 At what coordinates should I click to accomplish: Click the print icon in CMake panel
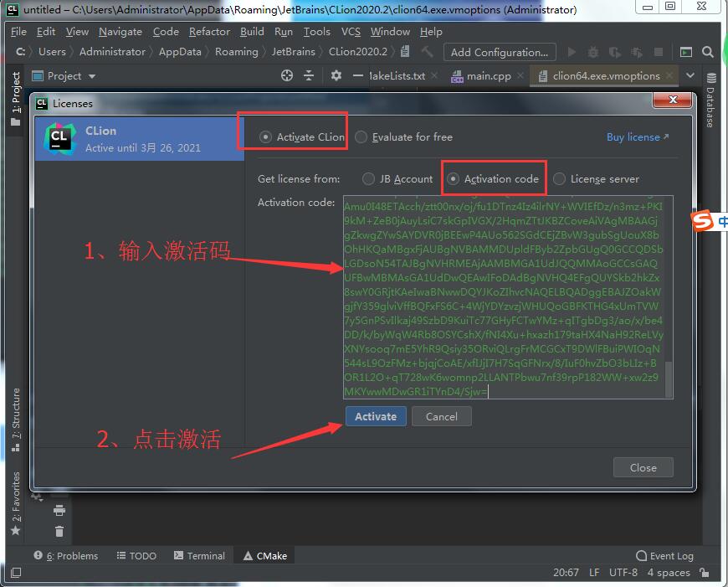[59, 510]
